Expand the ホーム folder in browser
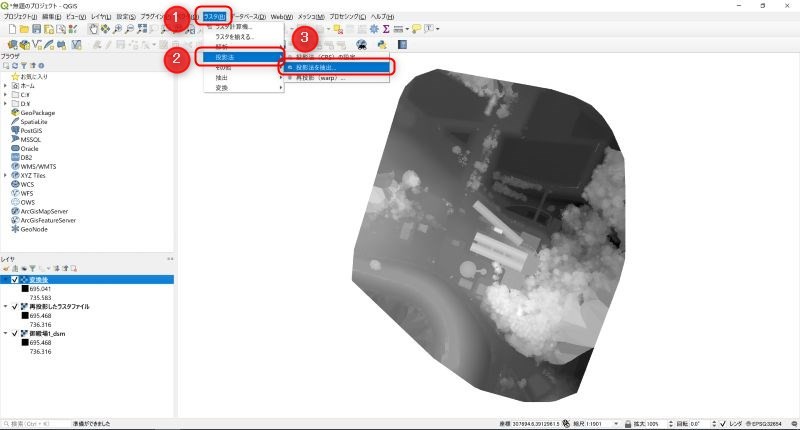This screenshot has width=800, height=430. pyautogui.click(x=6, y=85)
